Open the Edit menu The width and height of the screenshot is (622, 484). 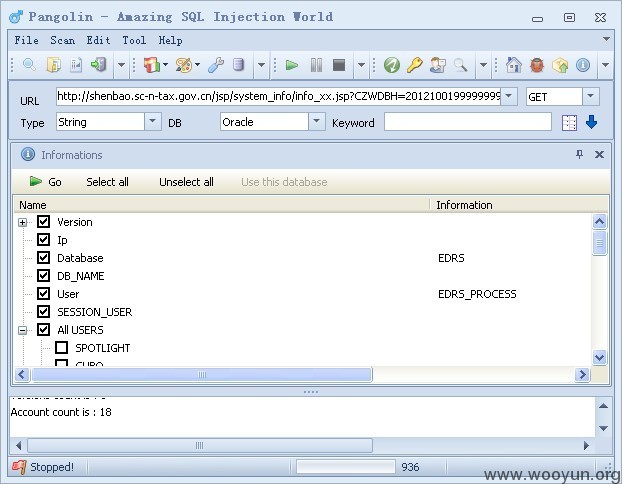click(x=98, y=40)
